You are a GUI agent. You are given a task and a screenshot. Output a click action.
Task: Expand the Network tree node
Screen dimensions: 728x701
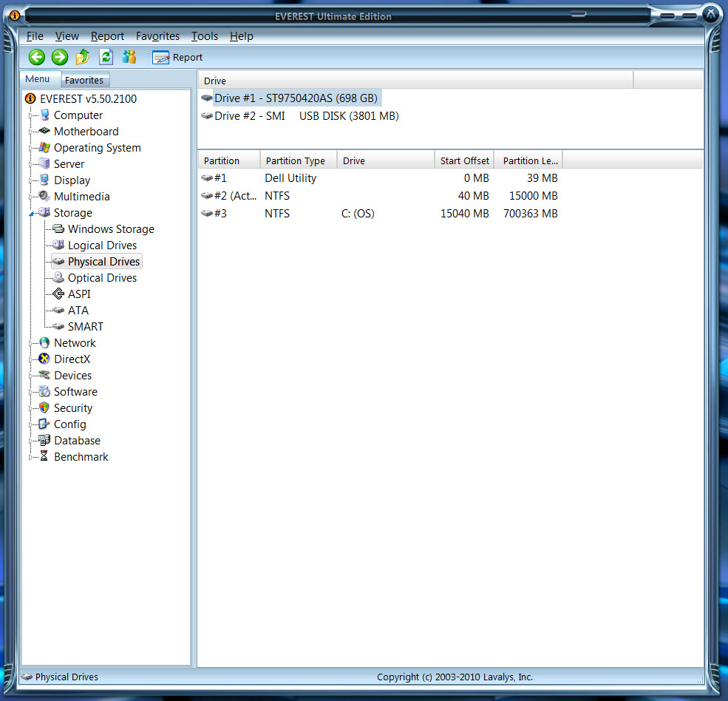click(31, 343)
